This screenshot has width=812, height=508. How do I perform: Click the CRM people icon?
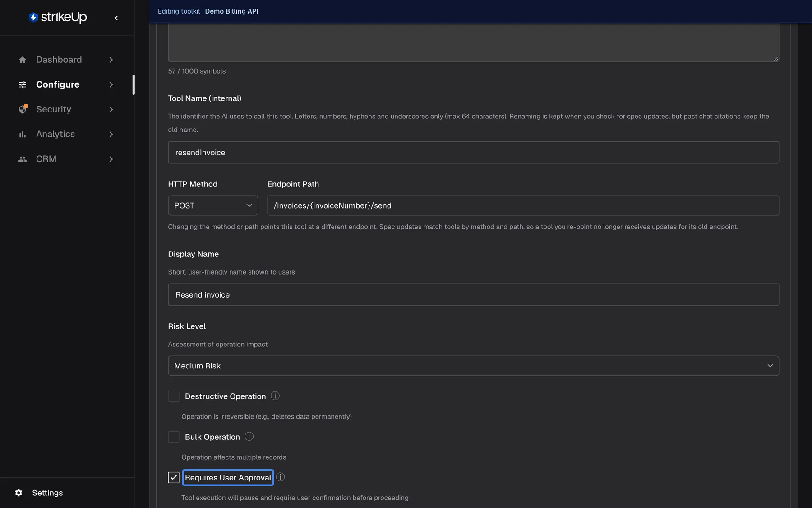pyautogui.click(x=23, y=159)
